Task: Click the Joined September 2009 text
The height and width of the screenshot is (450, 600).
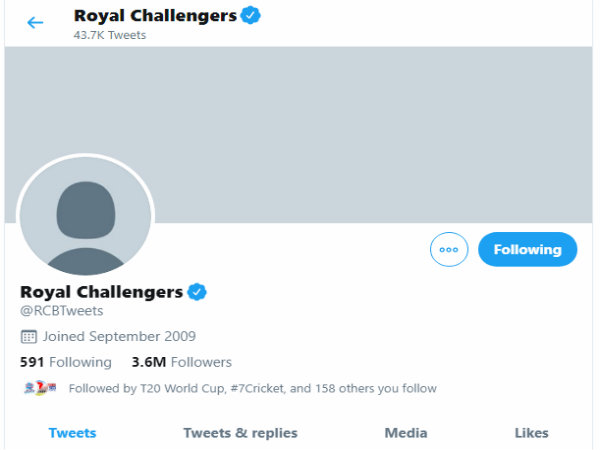Action: [119, 336]
